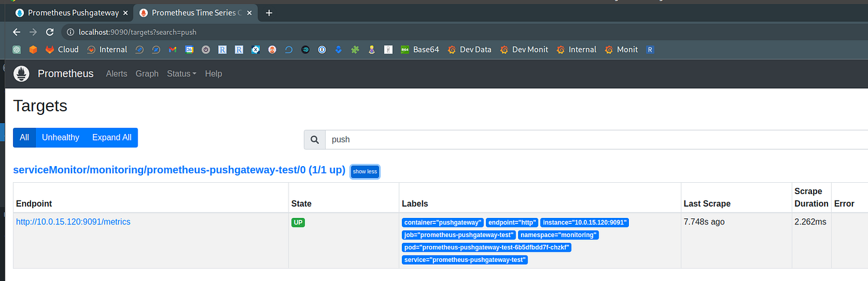Click the search field containing push
868x281 pixels.
pos(596,139)
